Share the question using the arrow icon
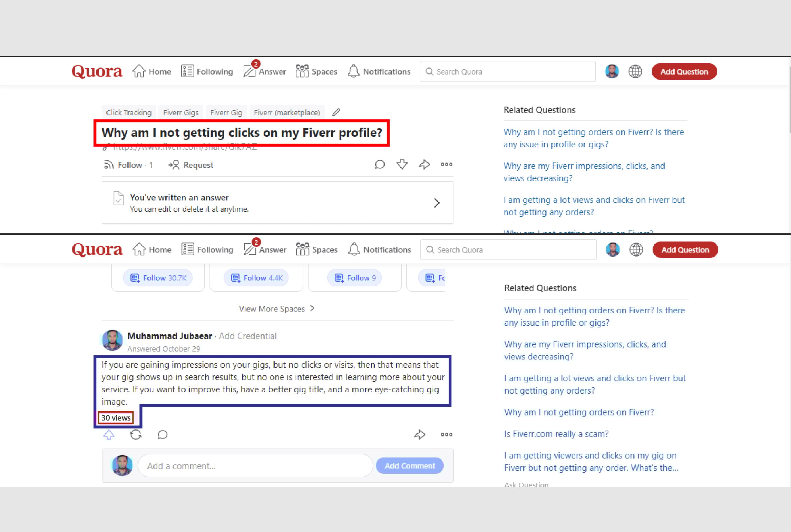The width and height of the screenshot is (791, 532). [x=424, y=165]
